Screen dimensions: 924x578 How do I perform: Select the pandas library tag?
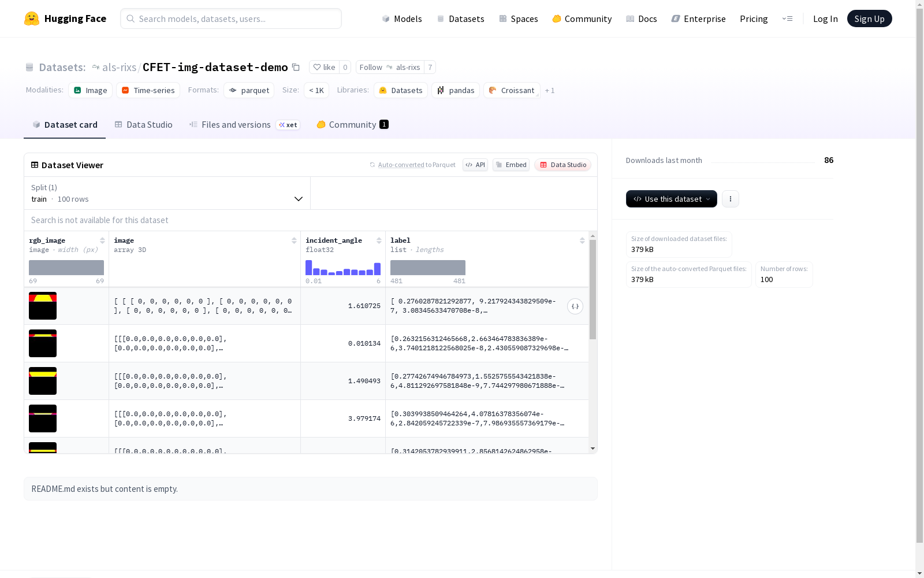point(456,90)
